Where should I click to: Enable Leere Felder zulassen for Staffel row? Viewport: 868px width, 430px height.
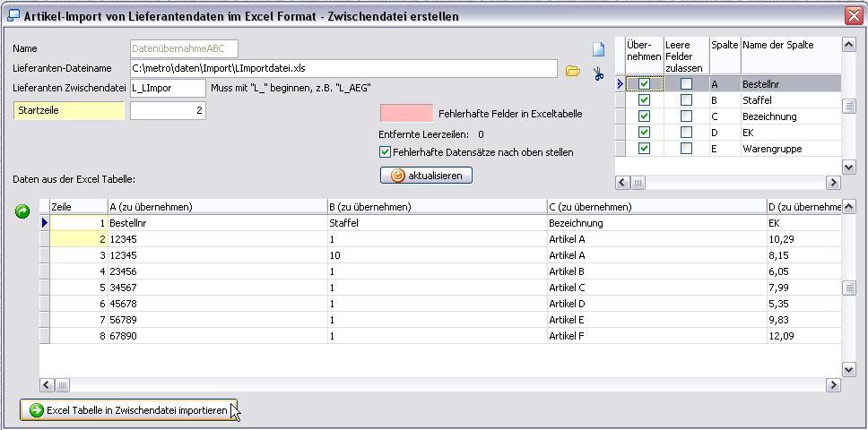point(686,100)
